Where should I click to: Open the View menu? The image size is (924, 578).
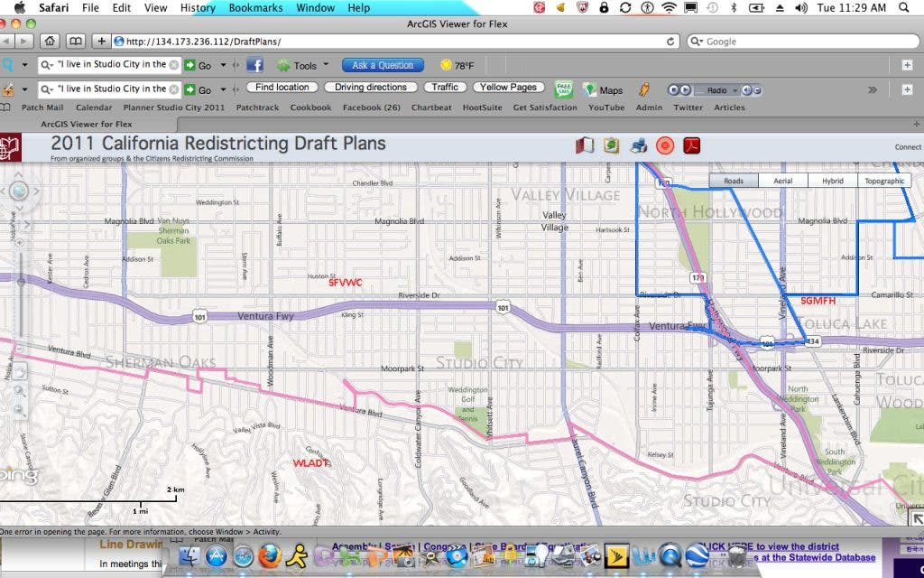[x=155, y=7]
